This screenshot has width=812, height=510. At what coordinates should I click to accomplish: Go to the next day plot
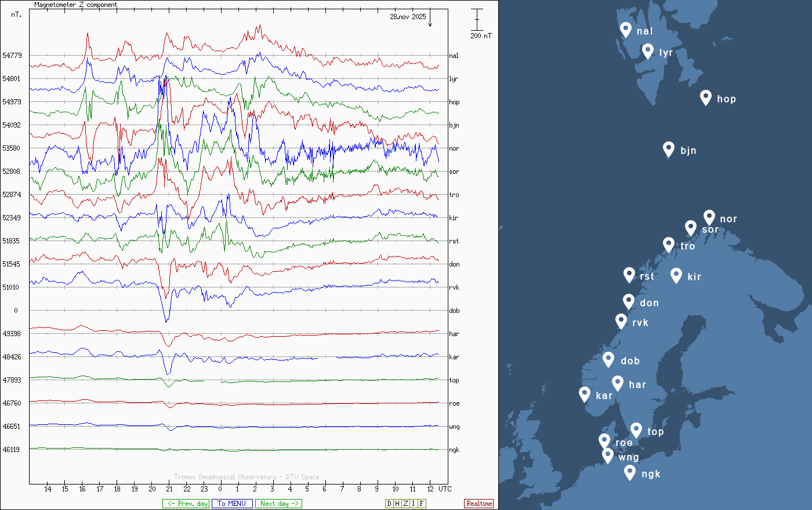[278, 504]
